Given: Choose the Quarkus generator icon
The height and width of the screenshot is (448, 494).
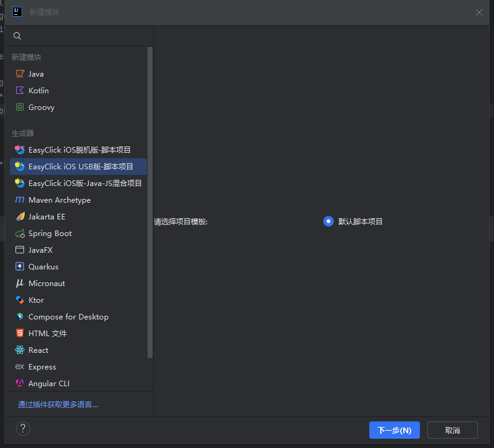Looking at the screenshot, I should (20, 267).
